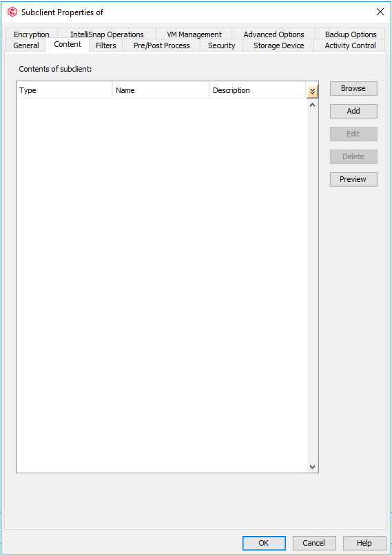The height and width of the screenshot is (556, 392).
Task: Sort by the Name column header
Action: click(161, 90)
